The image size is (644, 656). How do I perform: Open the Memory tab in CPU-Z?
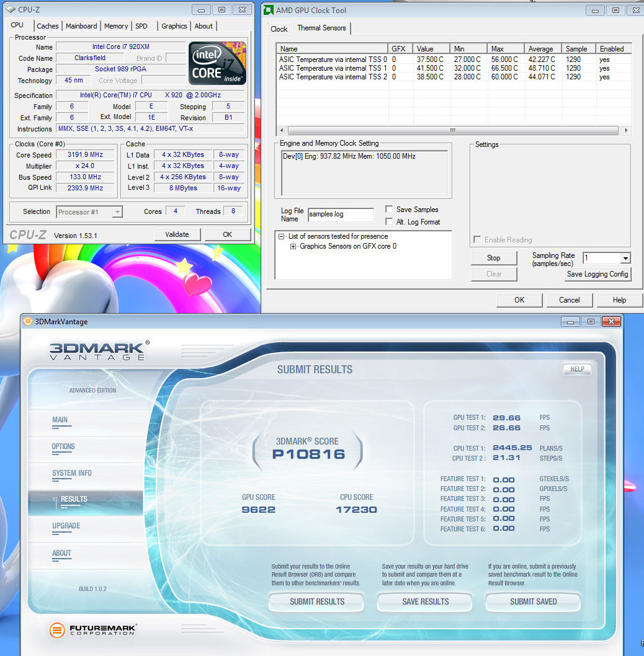(x=116, y=26)
